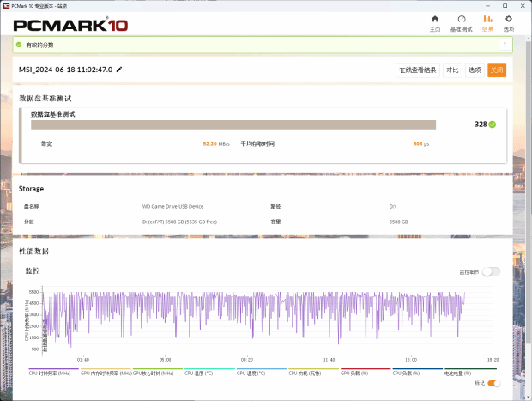
Task: Toggle CPU power (瓦特) legend item
Action: pos(313,371)
